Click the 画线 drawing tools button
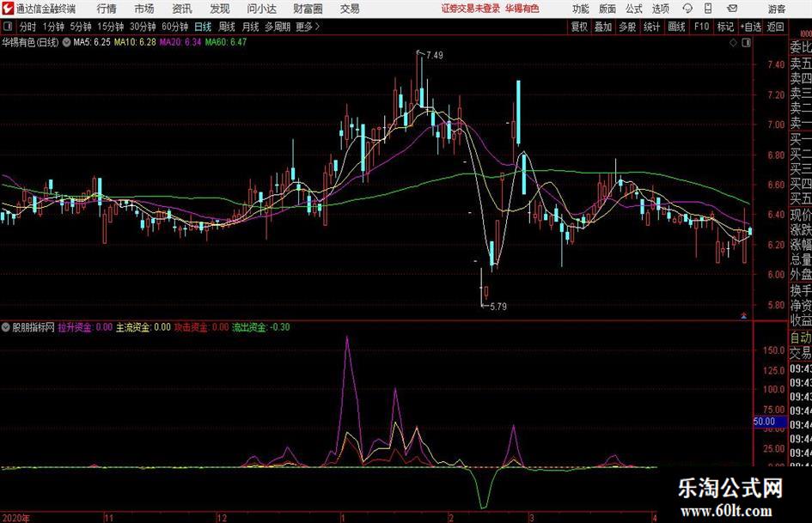 [x=676, y=27]
